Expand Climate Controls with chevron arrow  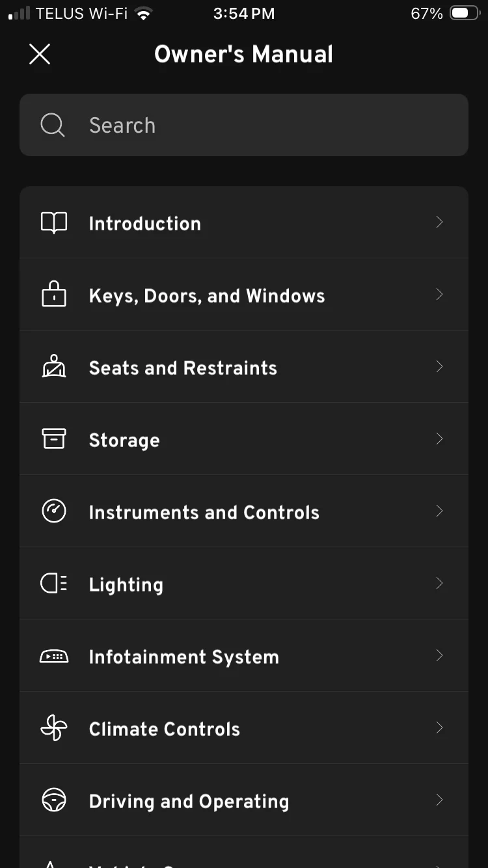point(439,728)
